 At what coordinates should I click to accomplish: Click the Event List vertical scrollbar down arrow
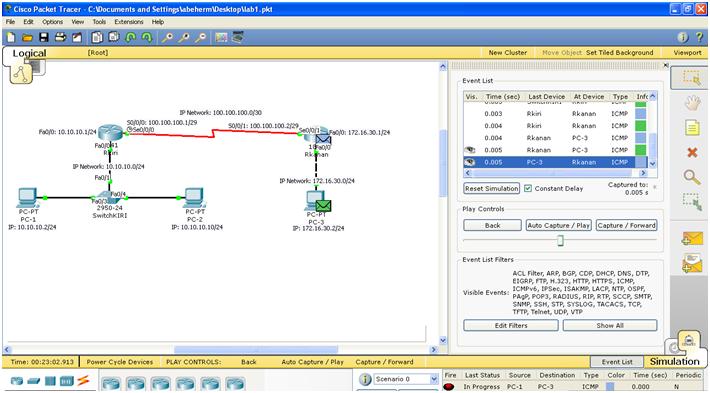[652, 164]
